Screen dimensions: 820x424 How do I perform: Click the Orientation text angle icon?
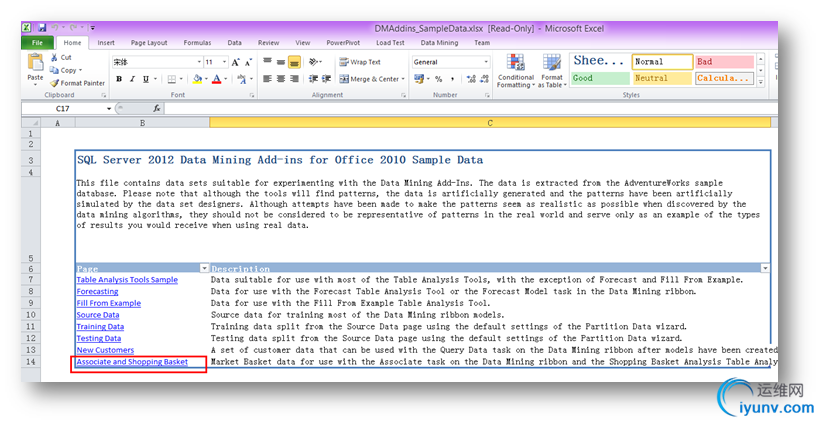tap(314, 62)
